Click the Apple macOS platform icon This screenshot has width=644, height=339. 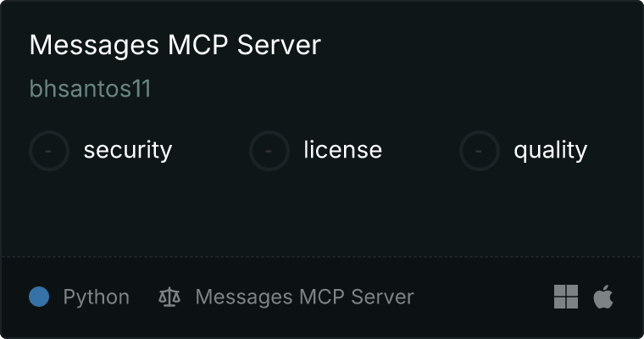coord(603,297)
